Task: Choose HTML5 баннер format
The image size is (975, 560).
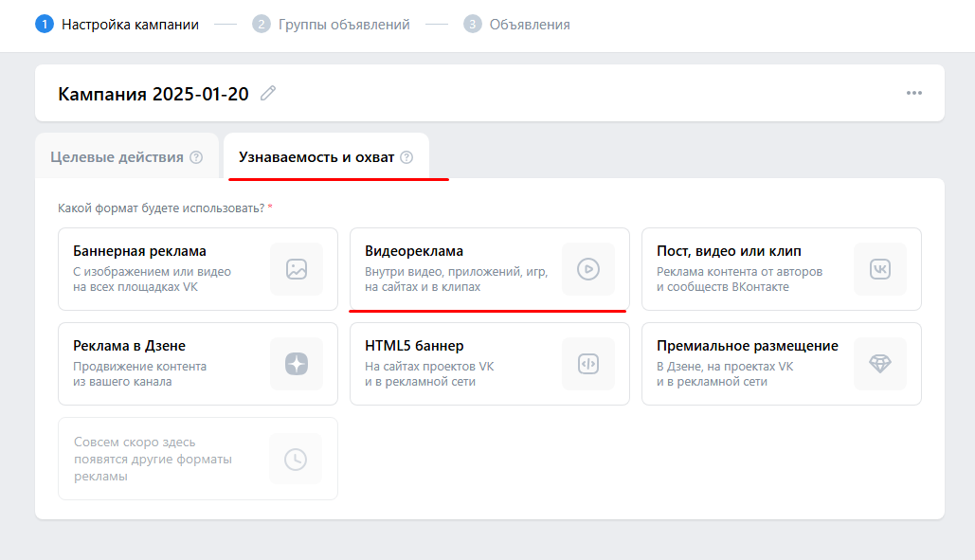Action: pos(489,364)
